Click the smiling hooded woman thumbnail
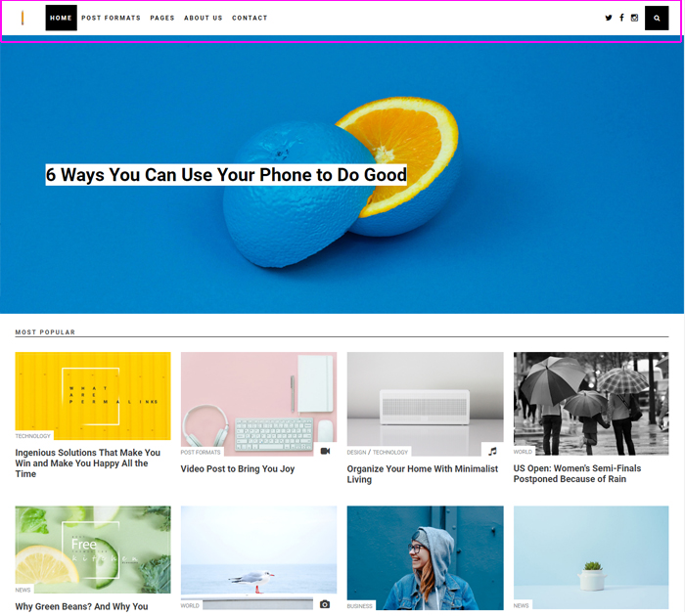 [x=425, y=557]
